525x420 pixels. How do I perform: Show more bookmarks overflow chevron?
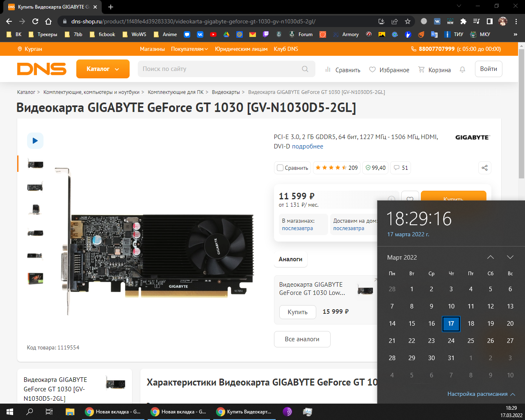516,34
